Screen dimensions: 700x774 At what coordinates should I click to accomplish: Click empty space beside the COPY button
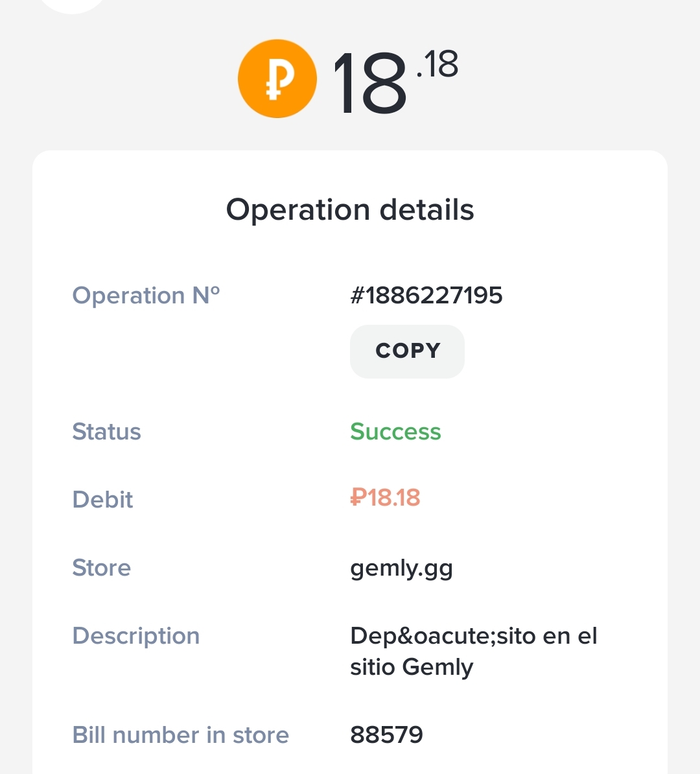[x=551, y=351]
